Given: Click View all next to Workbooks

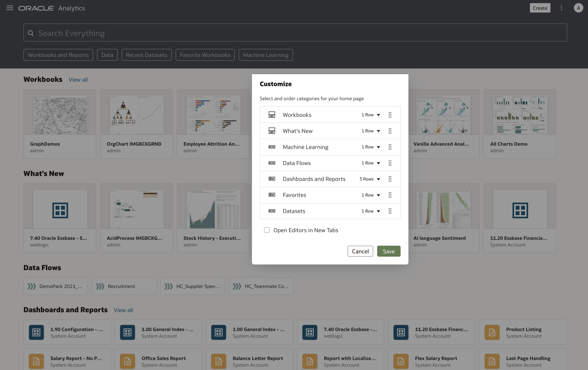Looking at the screenshot, I should click(x=78, y=80).
